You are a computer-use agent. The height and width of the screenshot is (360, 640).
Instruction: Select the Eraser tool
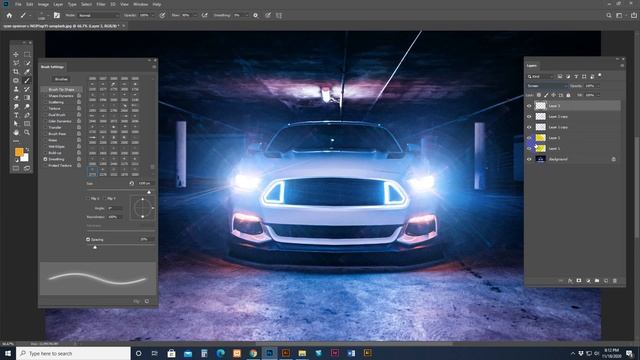pos(16,98)
